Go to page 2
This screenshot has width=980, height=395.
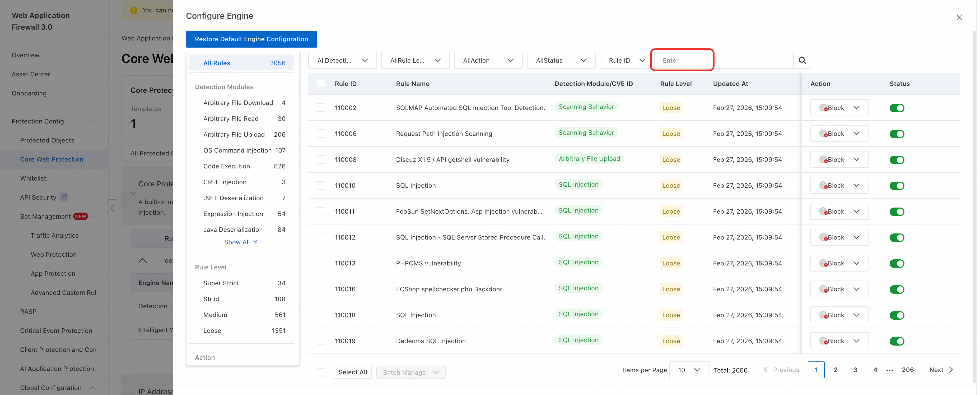pos(836,369)
